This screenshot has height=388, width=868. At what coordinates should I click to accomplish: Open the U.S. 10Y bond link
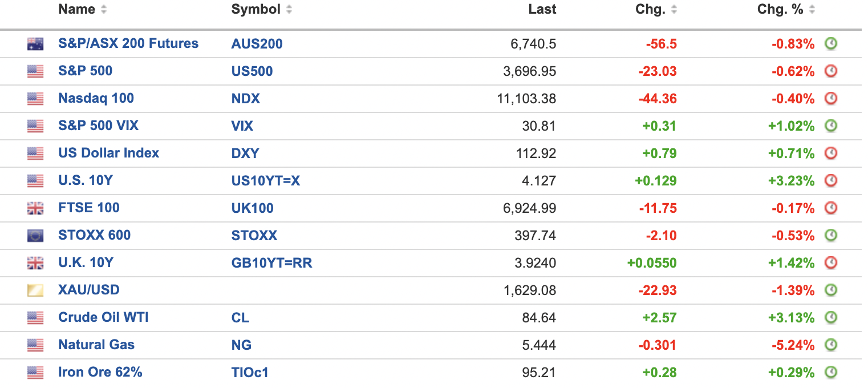click(x=86, y=180)
